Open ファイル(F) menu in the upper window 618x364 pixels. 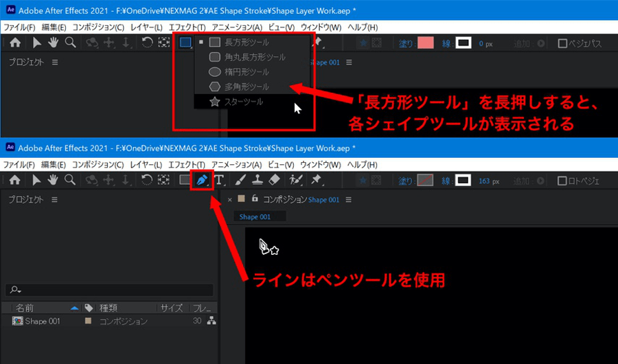[x=19, y=27]
